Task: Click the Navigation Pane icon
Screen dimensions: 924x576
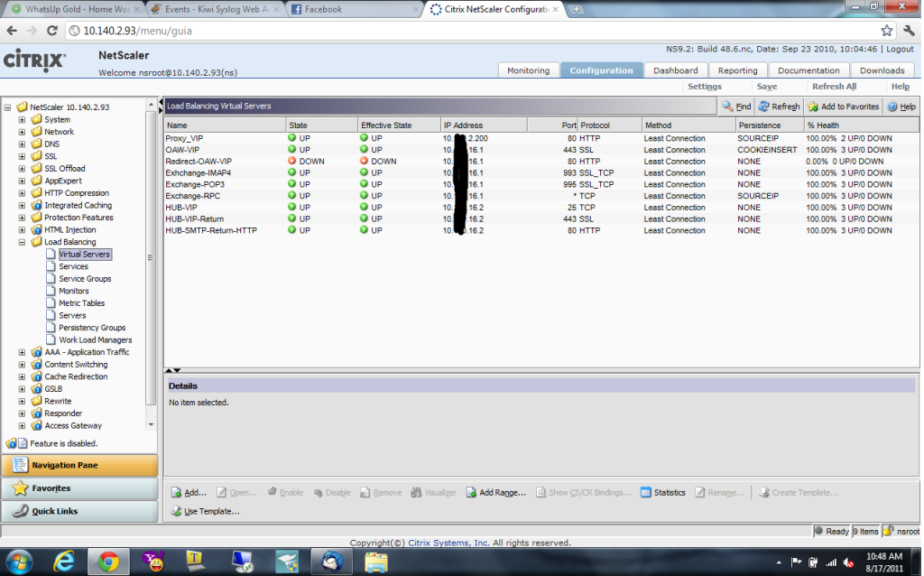Action: [x=20, y=465]
